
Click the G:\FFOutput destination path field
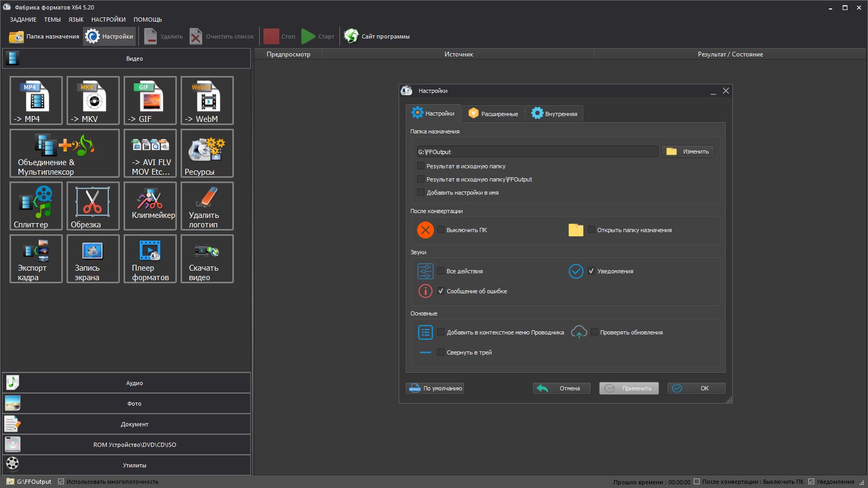click(537, 152)
